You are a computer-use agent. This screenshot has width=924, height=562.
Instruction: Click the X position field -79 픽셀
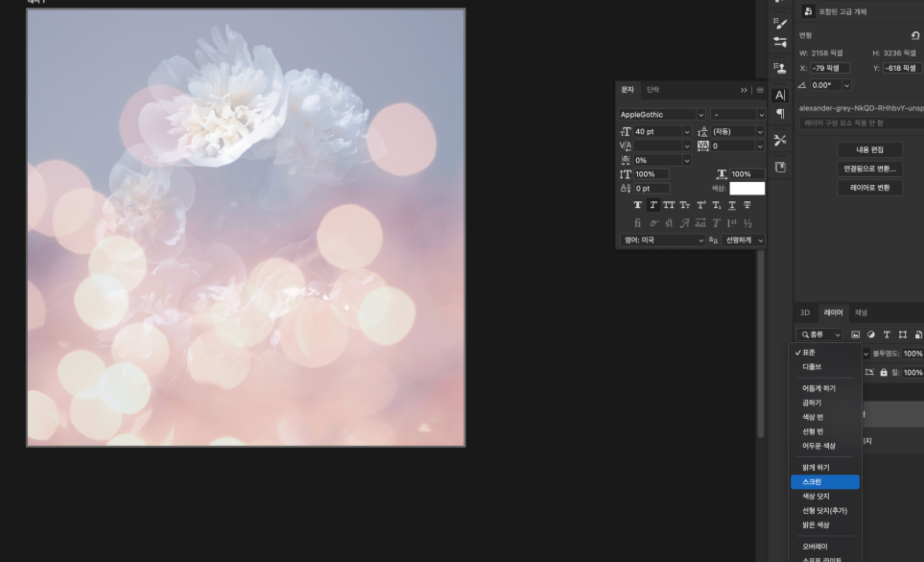coord(830,68)
